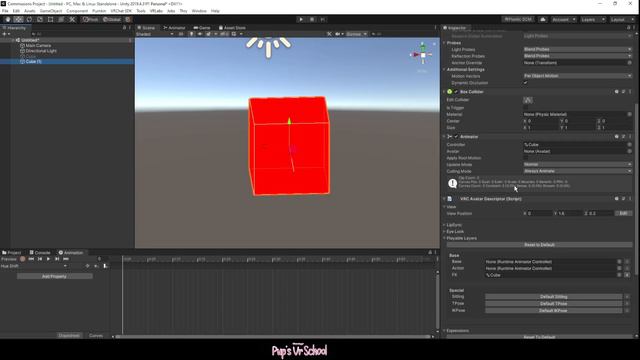The width and height of the screenshot is (640, 360).
Task: Open VRC Avatar Descriptor help icon
Action: pyautogui.click(x=616, y=199)
